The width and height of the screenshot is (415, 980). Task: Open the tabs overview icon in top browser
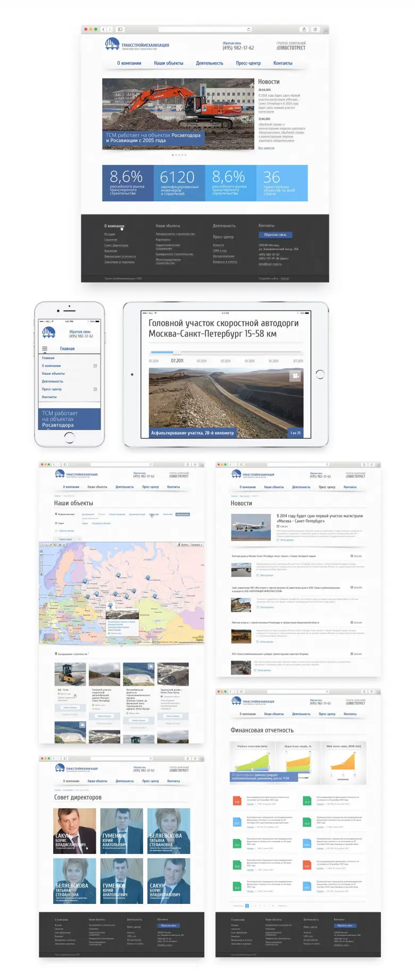point(315,29)
